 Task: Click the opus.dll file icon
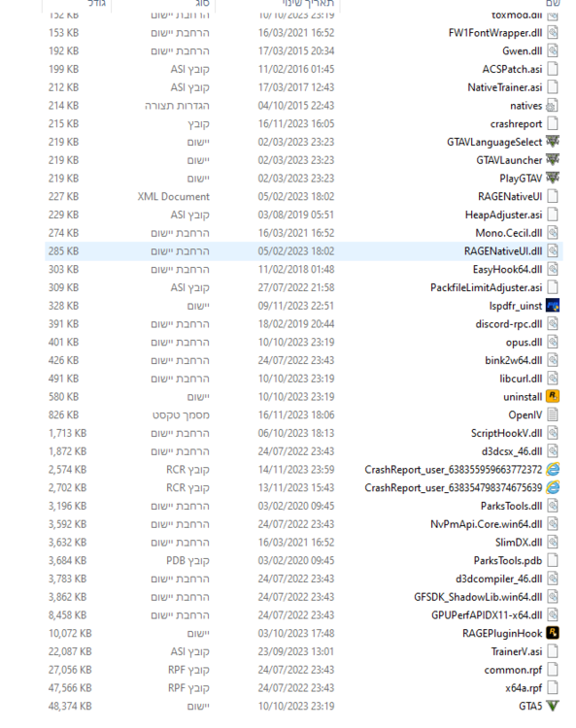[x=553, y=342]
